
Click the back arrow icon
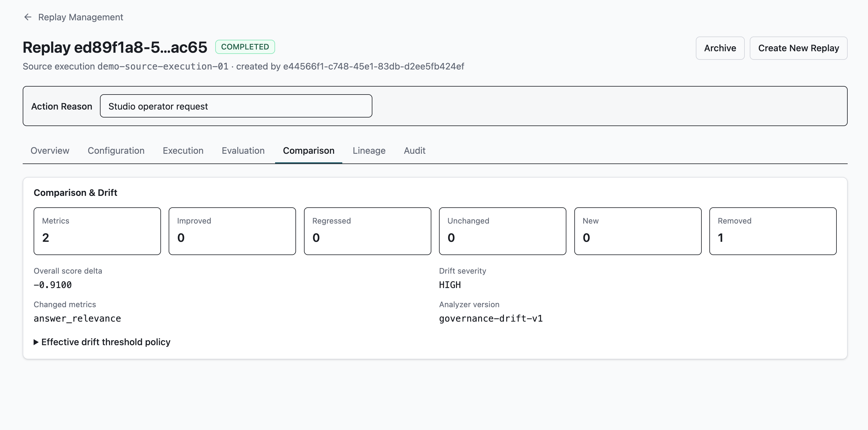pyautogui.click(x=28, y=17)
